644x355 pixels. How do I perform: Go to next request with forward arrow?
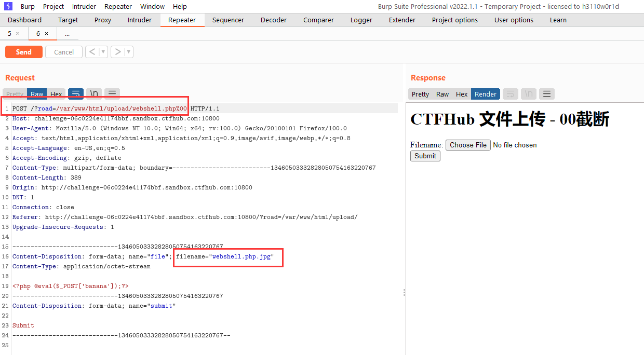click(x=118, y=52)
